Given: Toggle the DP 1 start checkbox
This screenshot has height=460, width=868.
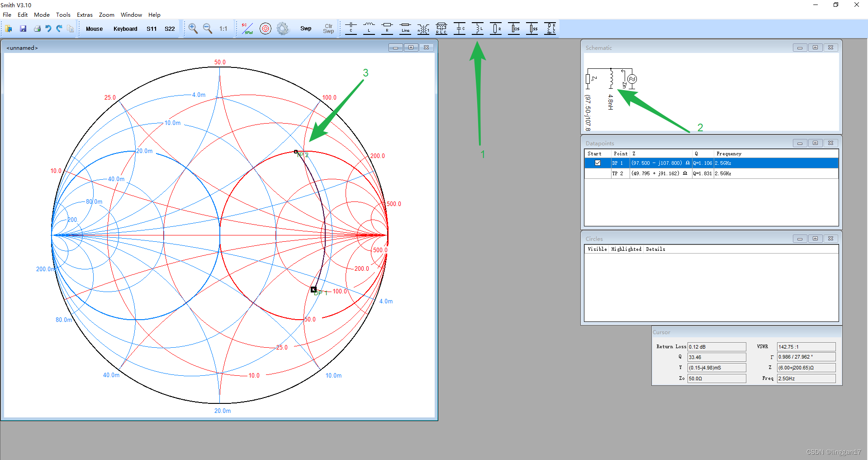Looking at the screenshot, I should pos(598,163).
